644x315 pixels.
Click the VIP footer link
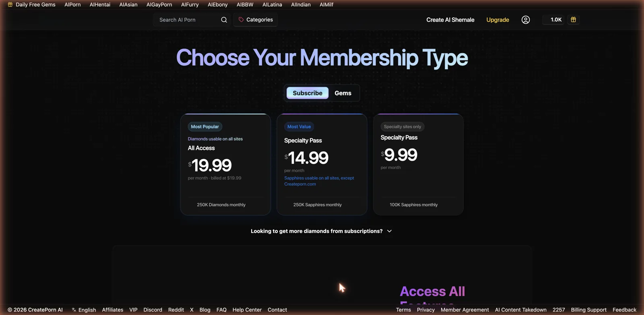click(x=133, y=310)
